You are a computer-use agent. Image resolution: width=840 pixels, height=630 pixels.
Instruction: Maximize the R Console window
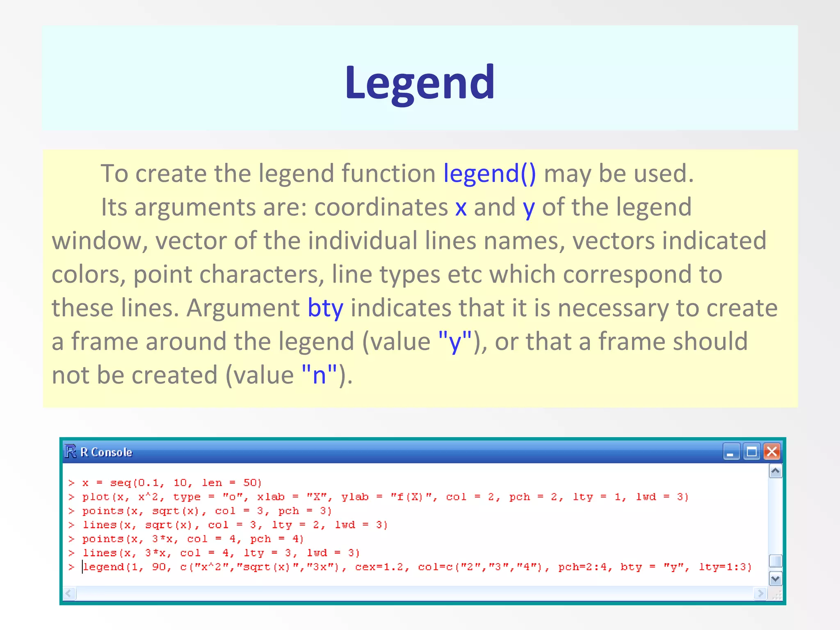(x=751, y=452)
